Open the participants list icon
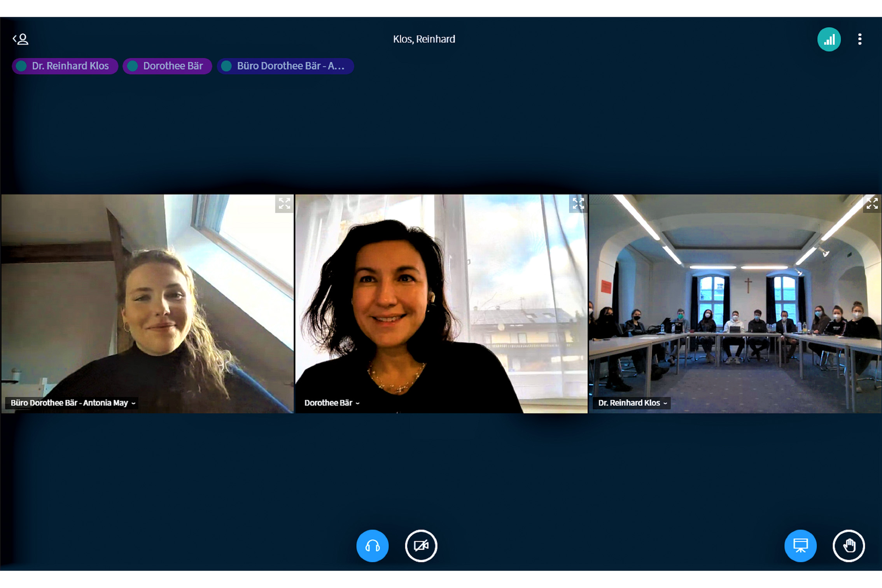Image resolution: width=882 pixels, height=588 pixels. [21, 39]
